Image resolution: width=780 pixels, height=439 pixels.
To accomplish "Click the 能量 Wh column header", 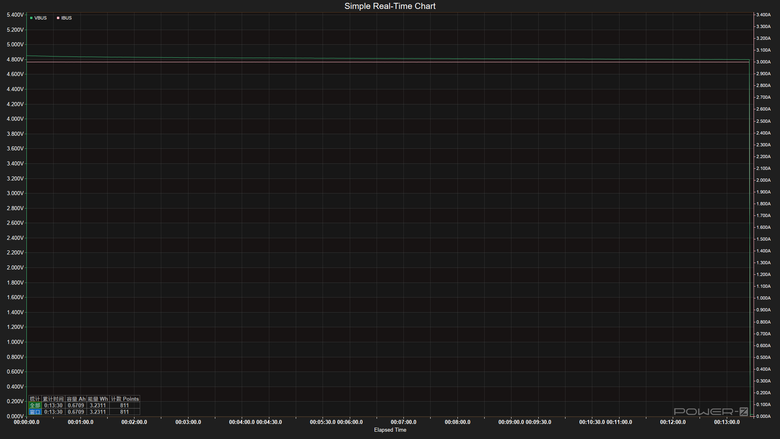I will click(x=98, y=399).
